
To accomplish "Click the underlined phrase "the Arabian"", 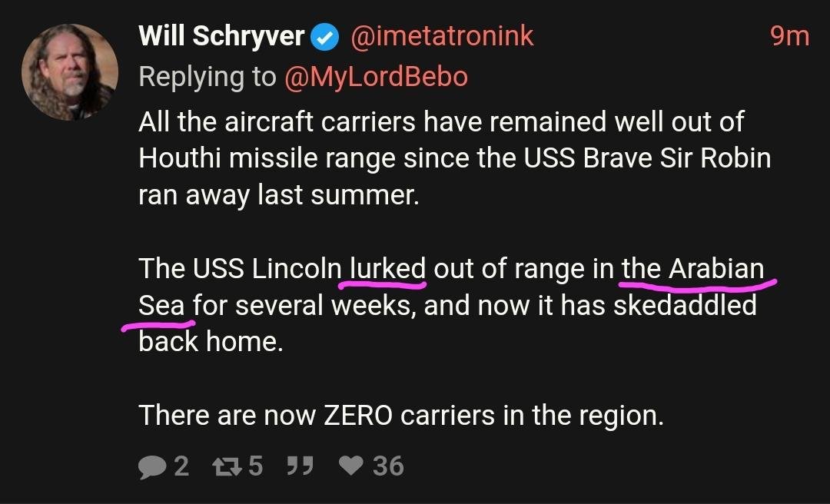I will point(692,269).
